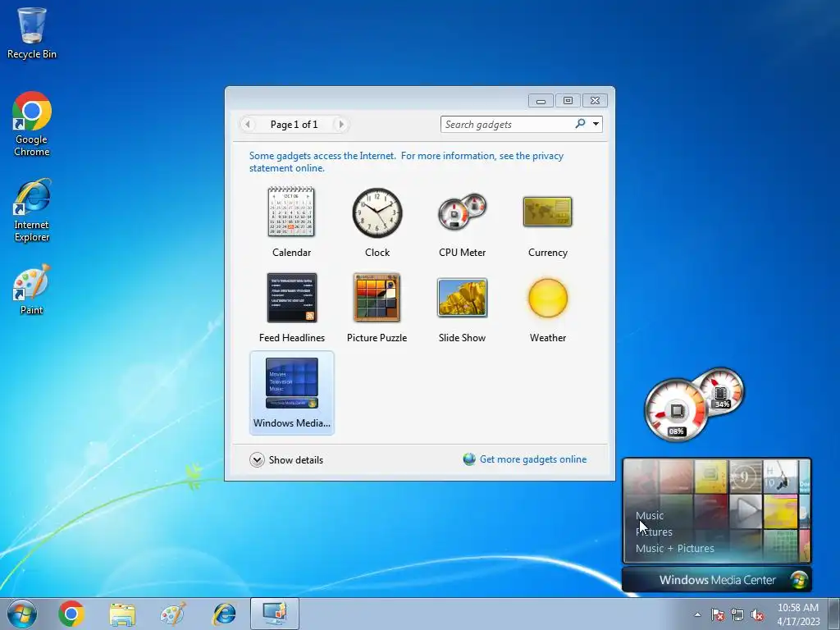The width and height of the screenshot is (840, 630).
Task: Click the CPU usage dial on desktop gadget
Action: click(x=675, y=411)
